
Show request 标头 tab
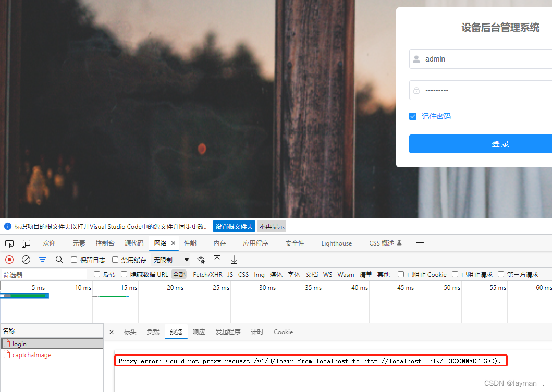(130, 332)
